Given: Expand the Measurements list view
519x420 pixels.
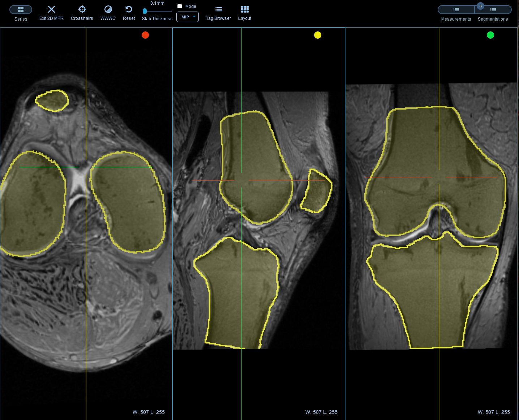Looking at the screenshot, I should (456, 10).
